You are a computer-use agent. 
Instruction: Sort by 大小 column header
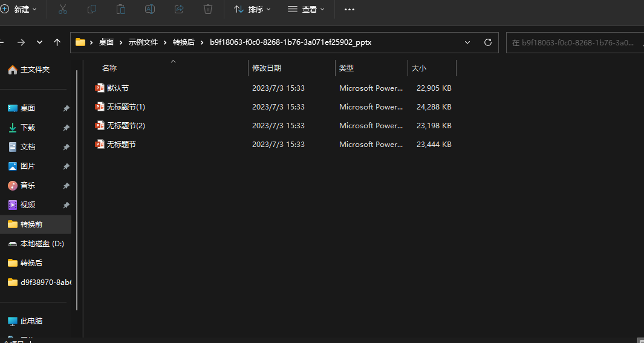coord(418,68)
